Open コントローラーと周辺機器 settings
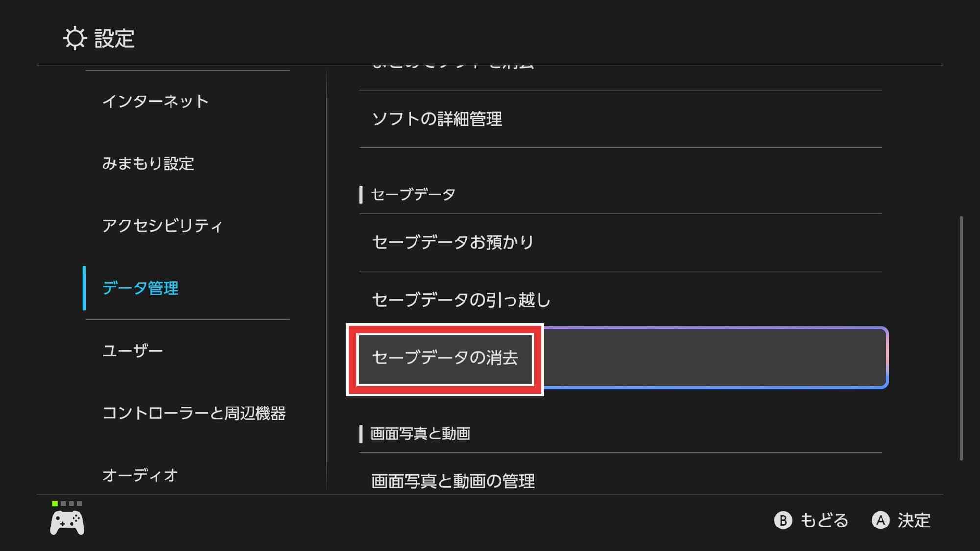980x551 pixels. (x=194, y=413)
